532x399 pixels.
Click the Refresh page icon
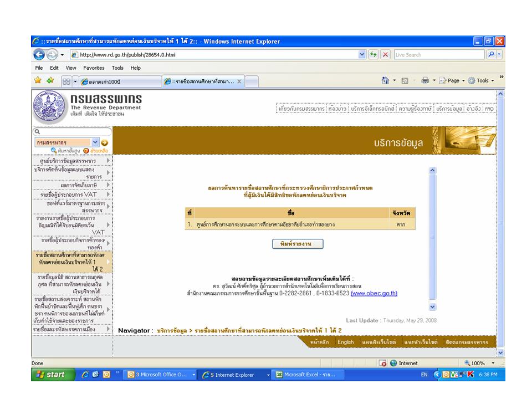373,55
